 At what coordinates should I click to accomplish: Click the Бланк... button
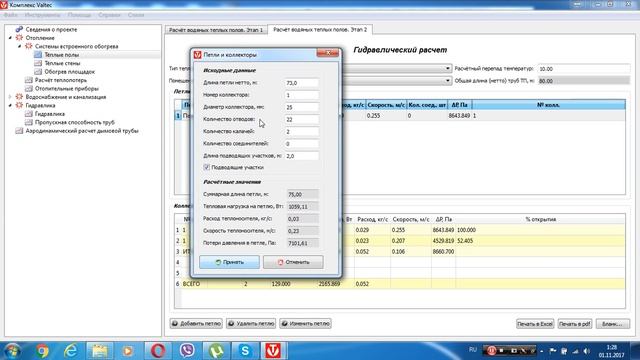click(613, 324)
